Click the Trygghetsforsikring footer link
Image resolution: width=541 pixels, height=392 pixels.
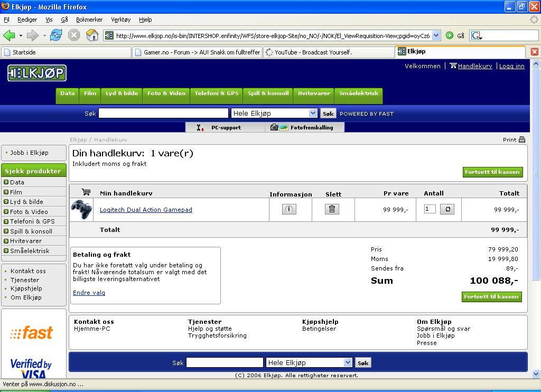click(217, 335)
